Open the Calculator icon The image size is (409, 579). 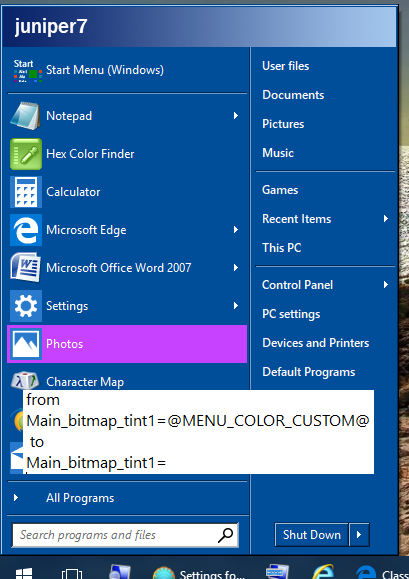pyautogui.click(x=26, y=192)
